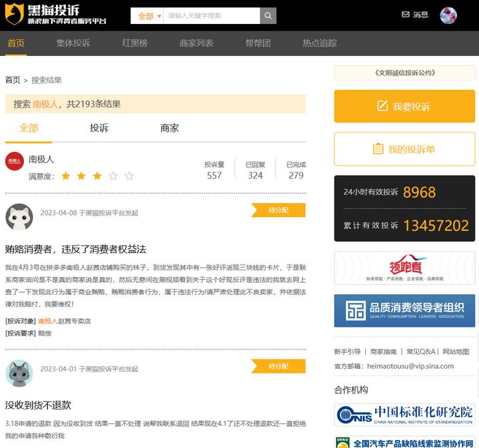
Task: Click the 我要投诉 orange button
Action: point(404,106)
